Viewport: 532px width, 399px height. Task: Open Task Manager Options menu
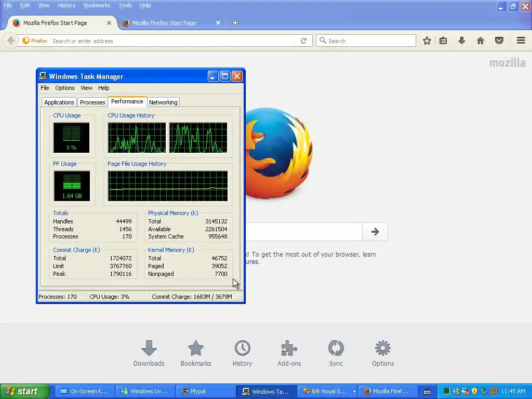(x=65, y=88)
